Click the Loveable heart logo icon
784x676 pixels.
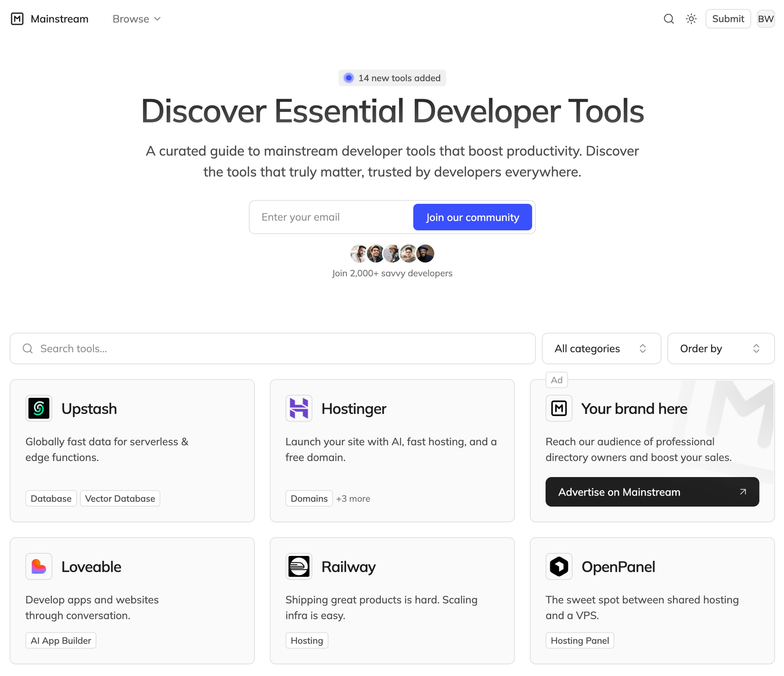pos(39,566)
